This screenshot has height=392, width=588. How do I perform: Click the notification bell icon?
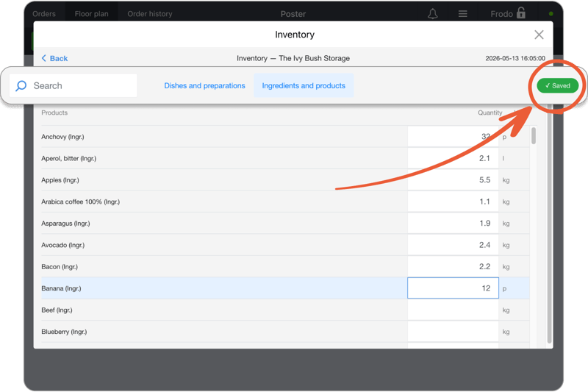[x=433, y=14]
